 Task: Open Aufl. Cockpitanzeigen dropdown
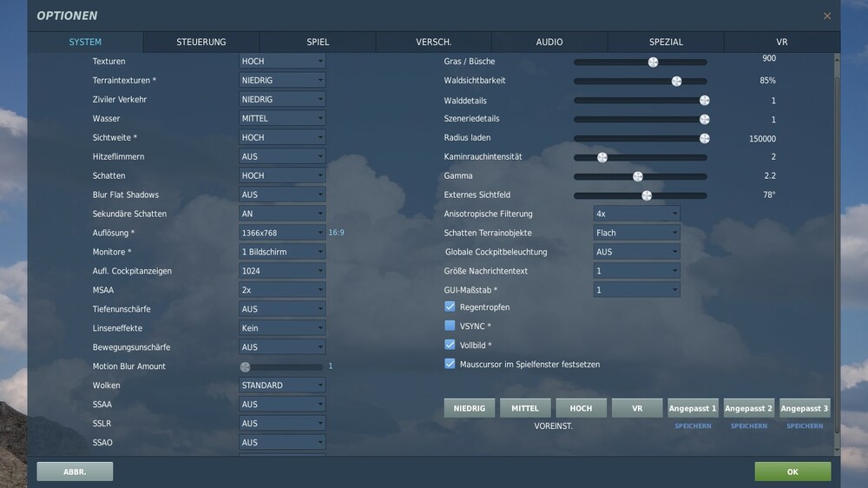pyautogui.click(x=282, y=271)
